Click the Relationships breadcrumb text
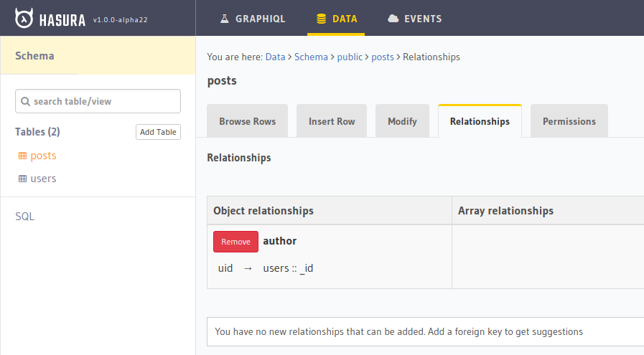 coord(431,57)
